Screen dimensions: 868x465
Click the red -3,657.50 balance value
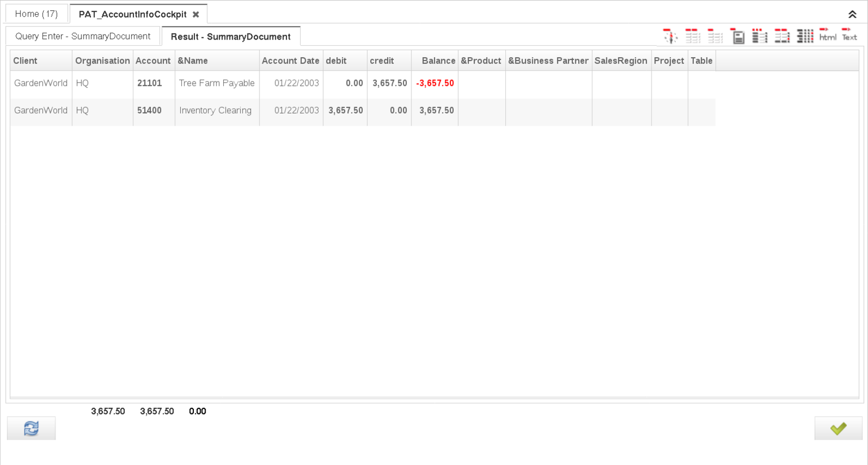(435, 83)
